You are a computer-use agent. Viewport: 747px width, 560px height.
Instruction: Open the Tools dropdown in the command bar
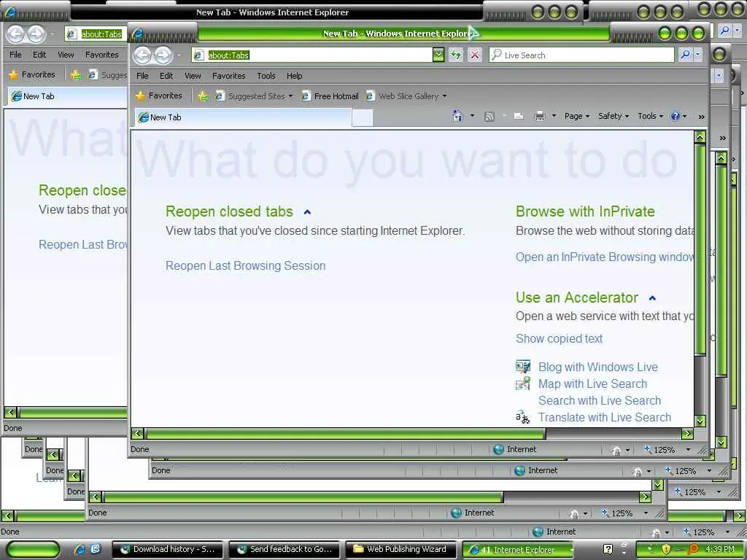click(650, 116)
